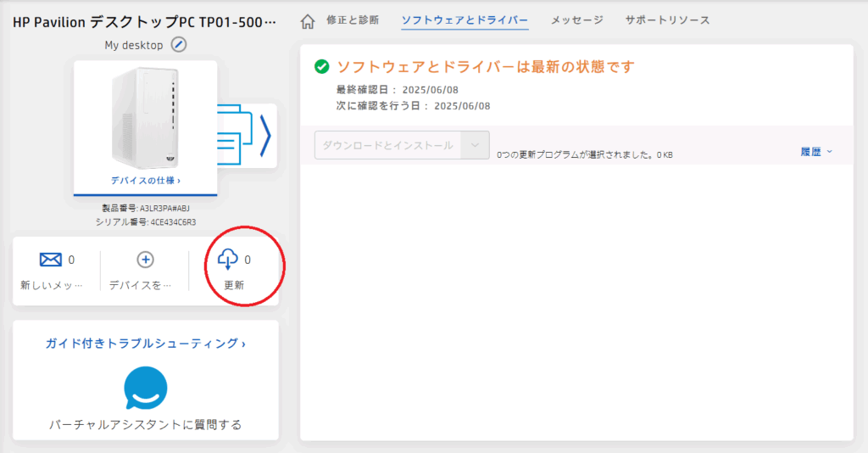Check updates with the cloud download icon
Viewport: 868px width, 453px height.
click(x=227, y=259)
